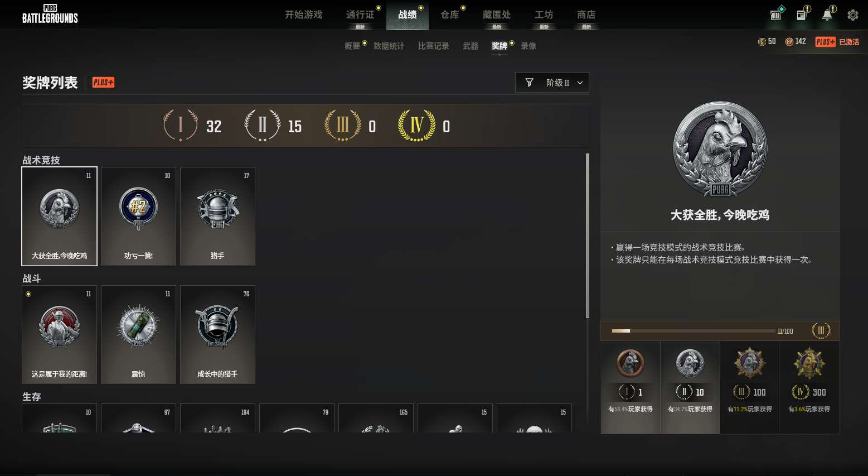Viewport: 868px width, 476px height.
Task: Open the store crate icon in top bar
Action: 775,15
